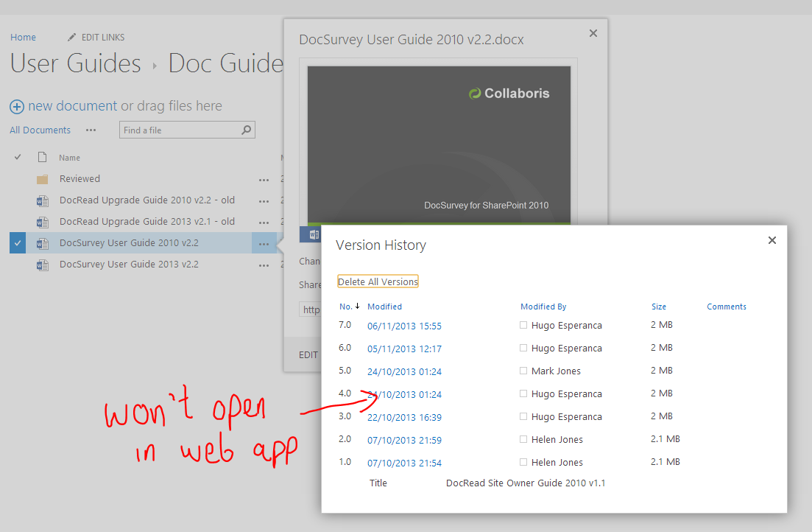Open ellipsis for DocRead Upgrade Guide 2010 v2.2 - old
Screen dimensions: 812x532
[264, 201]
